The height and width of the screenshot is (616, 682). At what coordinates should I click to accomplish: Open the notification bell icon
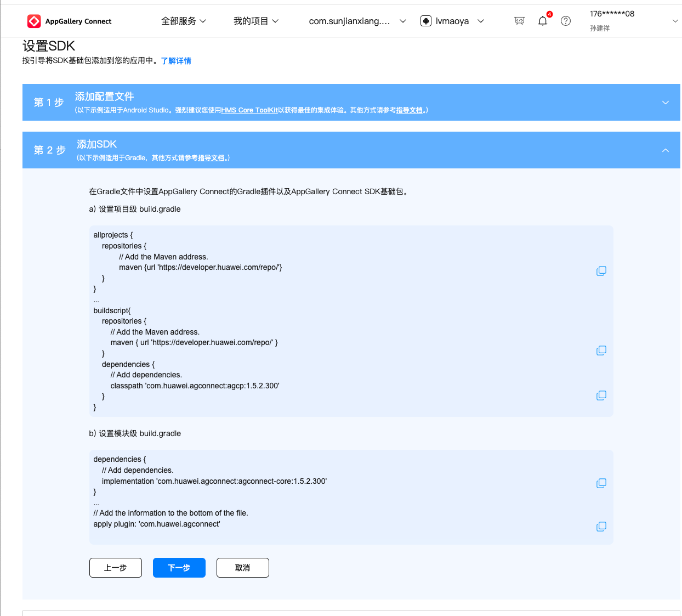(542, 21)
